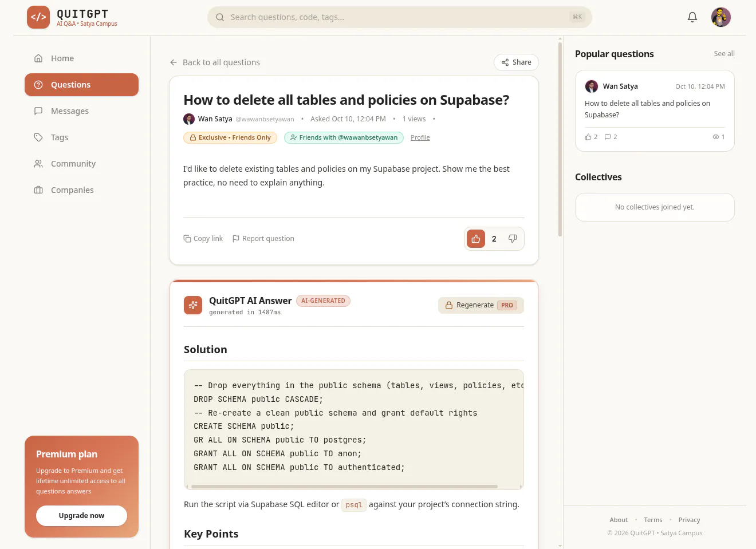The image size is (756, 549).
Task: Open the About footer link
Action: coord(619,520)
